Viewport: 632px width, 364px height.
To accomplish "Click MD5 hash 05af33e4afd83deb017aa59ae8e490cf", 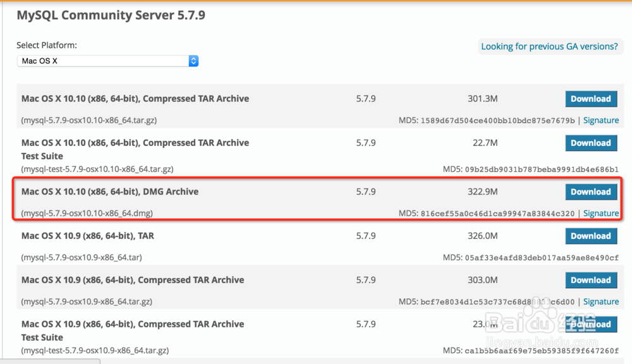I will (x=542, y=258).
